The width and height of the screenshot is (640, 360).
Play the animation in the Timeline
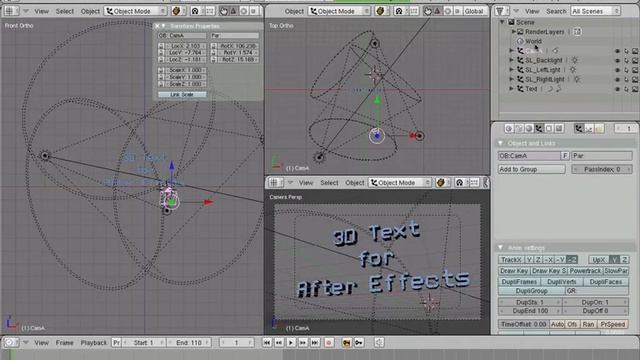291,342
